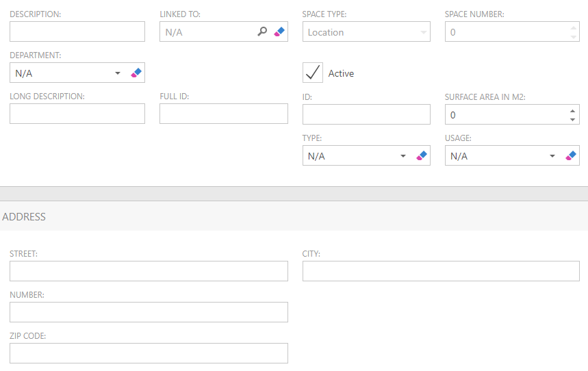Focus the City input field
588x371 pixels.
tap(441, 271)
